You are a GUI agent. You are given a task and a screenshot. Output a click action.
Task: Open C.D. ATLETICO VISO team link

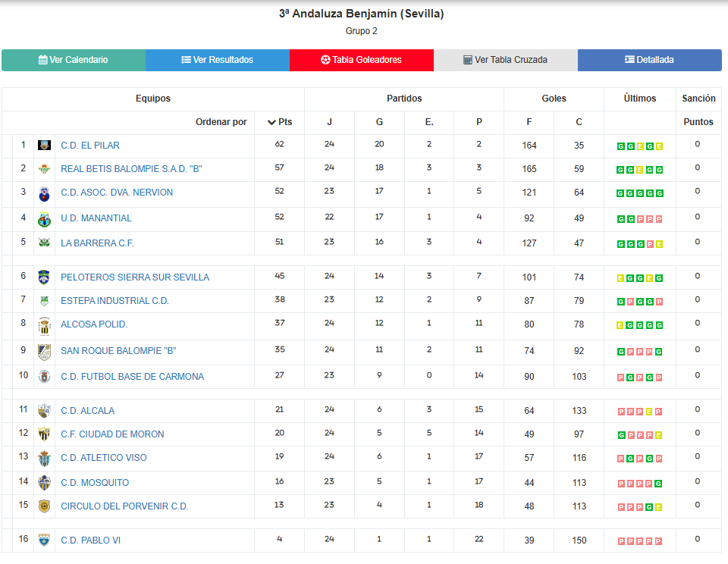tap(104, 458)
